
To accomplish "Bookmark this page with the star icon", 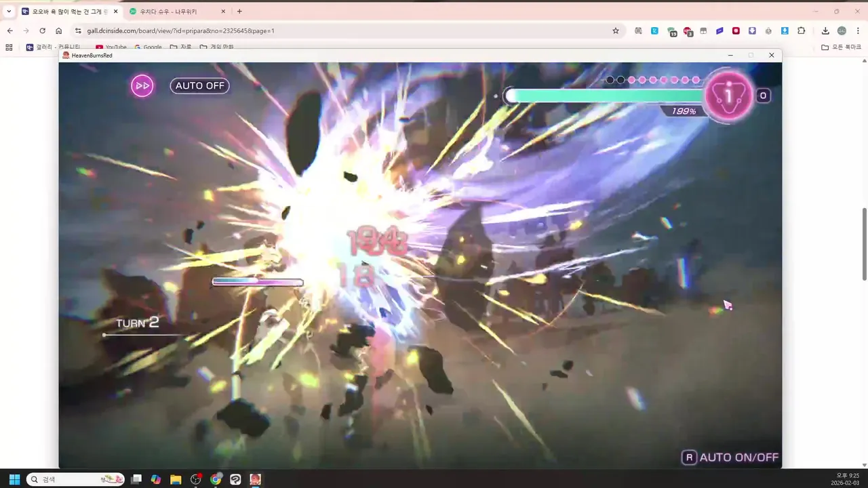I will [616, 30].
